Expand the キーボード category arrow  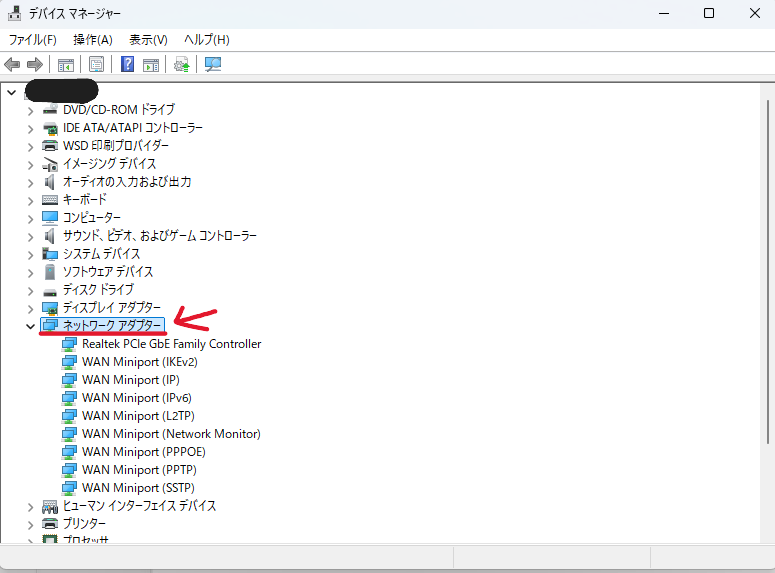30,200
